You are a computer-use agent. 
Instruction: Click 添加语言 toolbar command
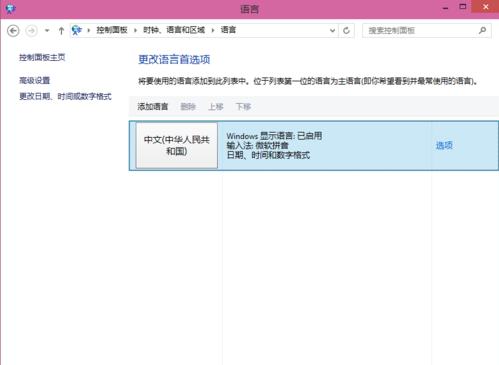(153, 107)
